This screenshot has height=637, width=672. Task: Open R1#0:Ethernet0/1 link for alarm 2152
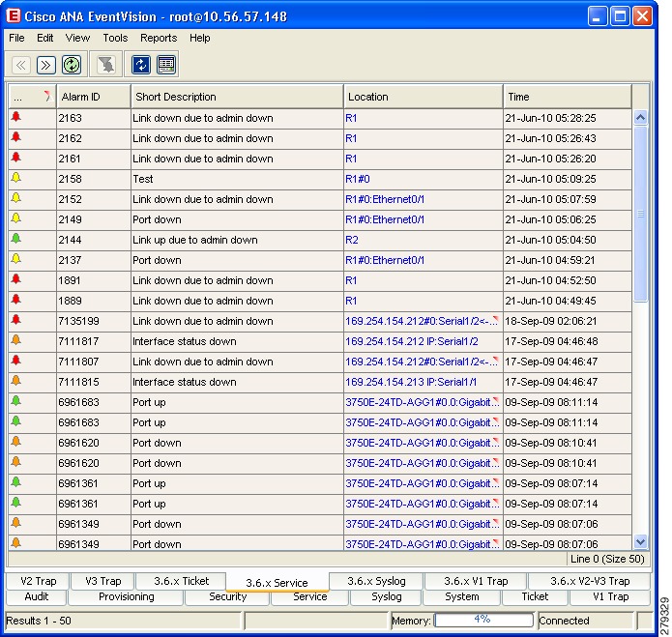click(x=385, y=199)
